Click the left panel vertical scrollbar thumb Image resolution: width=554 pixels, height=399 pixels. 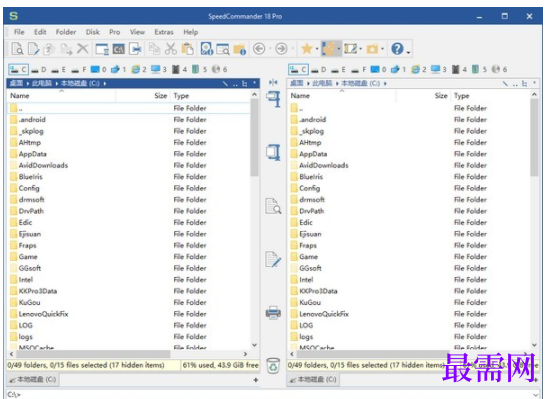click(x=254, y=137)
